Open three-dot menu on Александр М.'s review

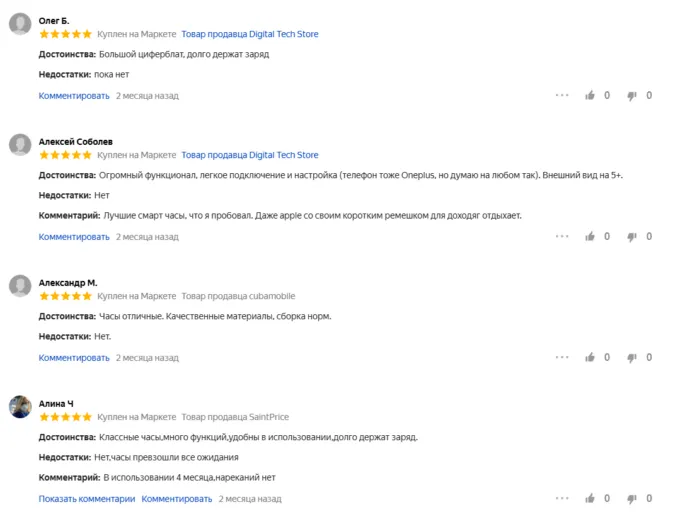[x=562, y=358]
